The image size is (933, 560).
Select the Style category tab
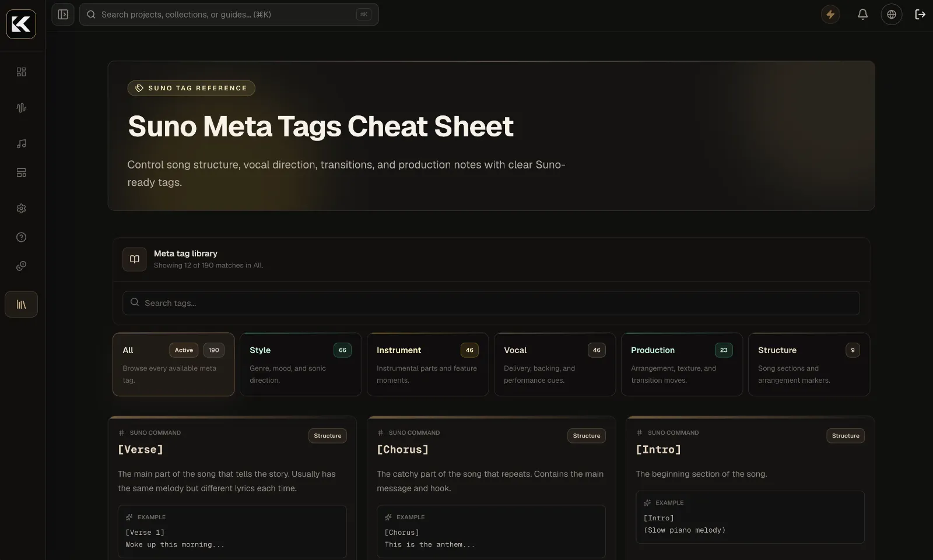point(301,364)
